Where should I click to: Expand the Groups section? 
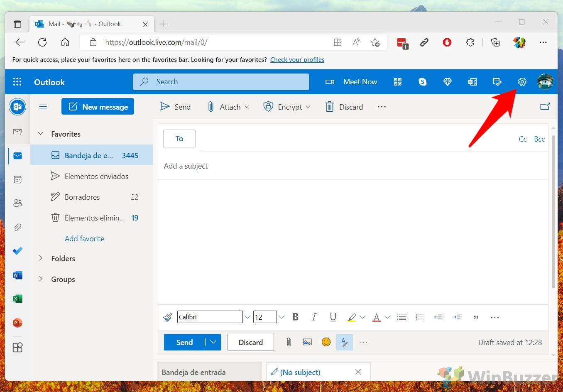[41, 279]
